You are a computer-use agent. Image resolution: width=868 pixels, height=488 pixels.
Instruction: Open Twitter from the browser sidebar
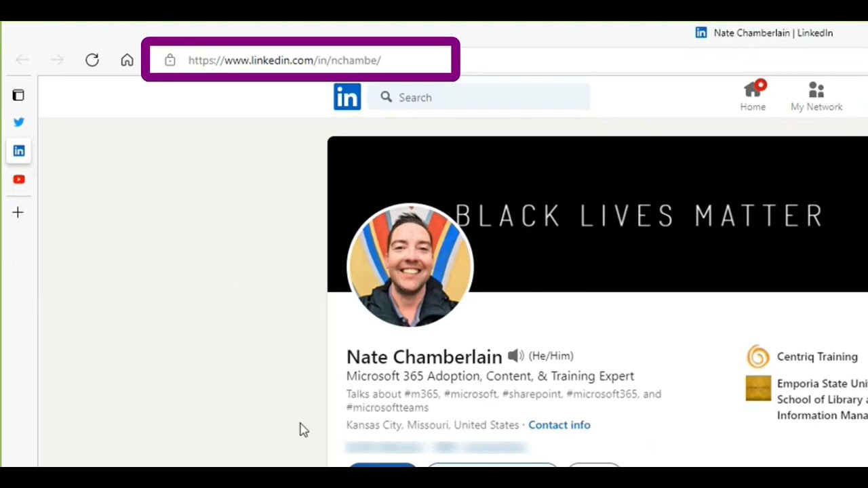tap(19, 122)
